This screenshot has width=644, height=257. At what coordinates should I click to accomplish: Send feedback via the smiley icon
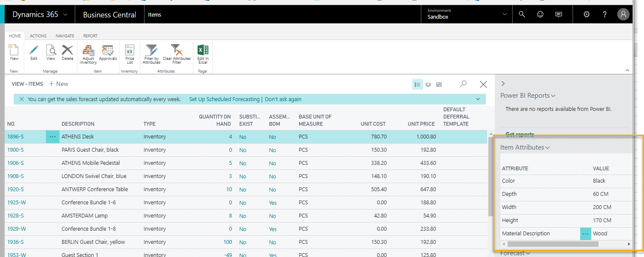pos(540,14)
